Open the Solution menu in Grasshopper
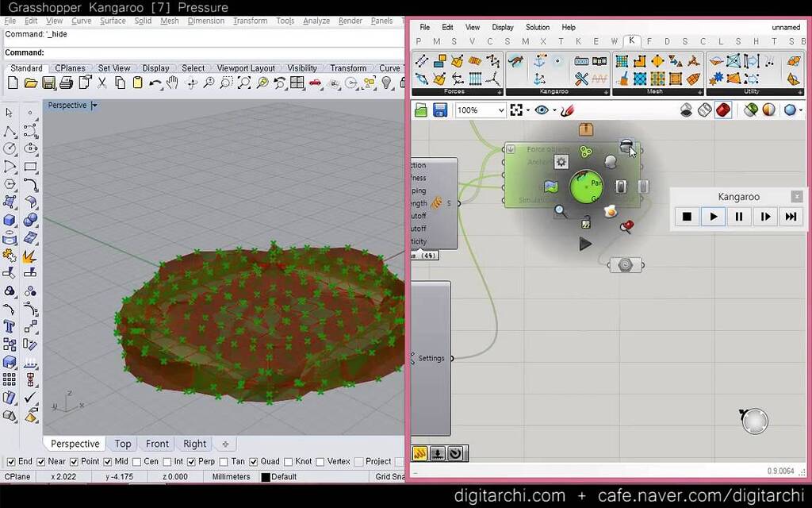The width and height of the screenshot is (812, 508). [538, 27]
